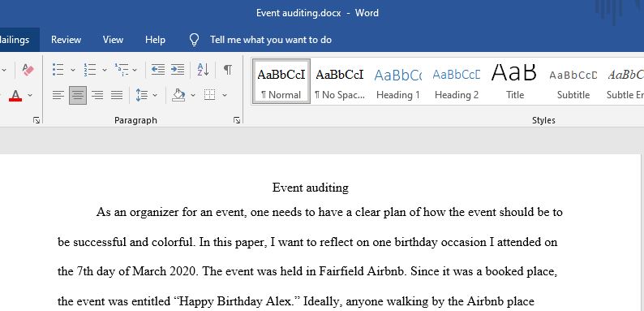Open shading color dropdown arrow
The image size is (644, 311).
pyautogui.click(x=192, y=96)
